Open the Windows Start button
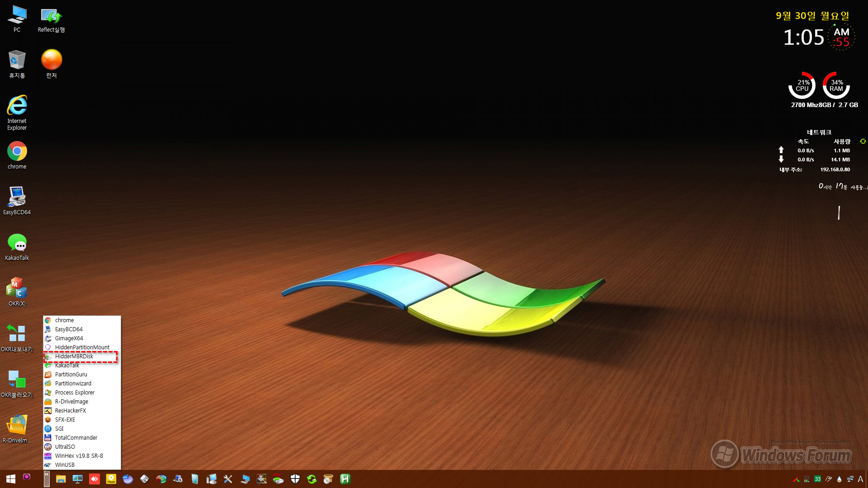The height and width of the screenshot is (488, 868). (11, 479)
